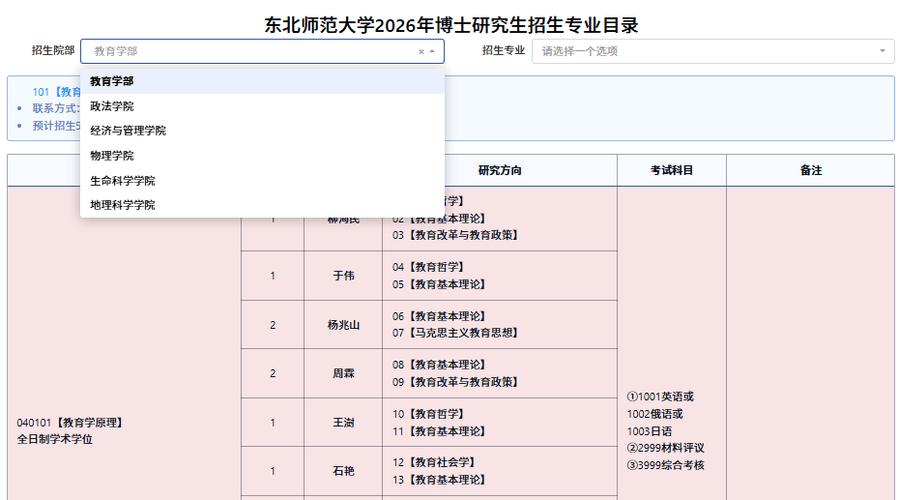Screen dimensions: 899x500
Task: Click direction 08【教育基本理论】
Action: (x=439, y=365)
